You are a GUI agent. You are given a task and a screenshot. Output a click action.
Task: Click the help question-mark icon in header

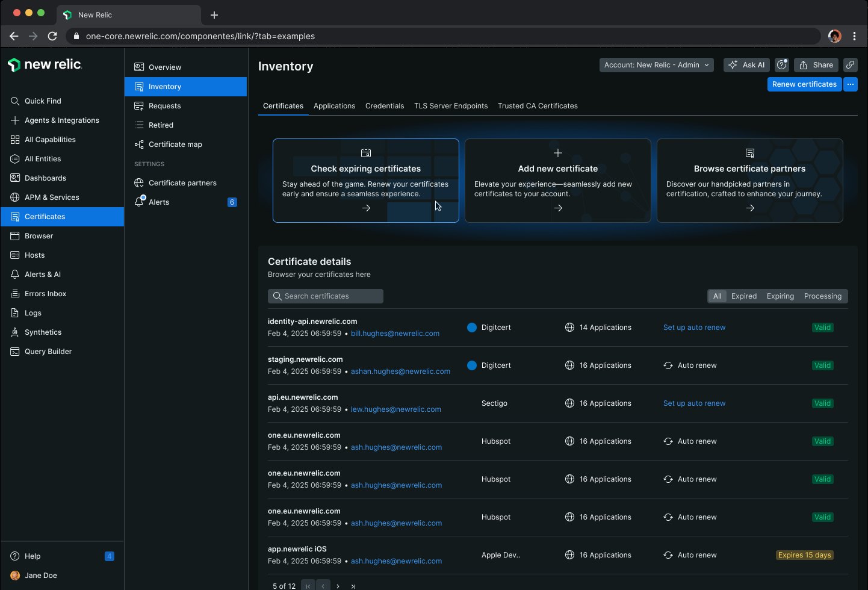[782, 65]
